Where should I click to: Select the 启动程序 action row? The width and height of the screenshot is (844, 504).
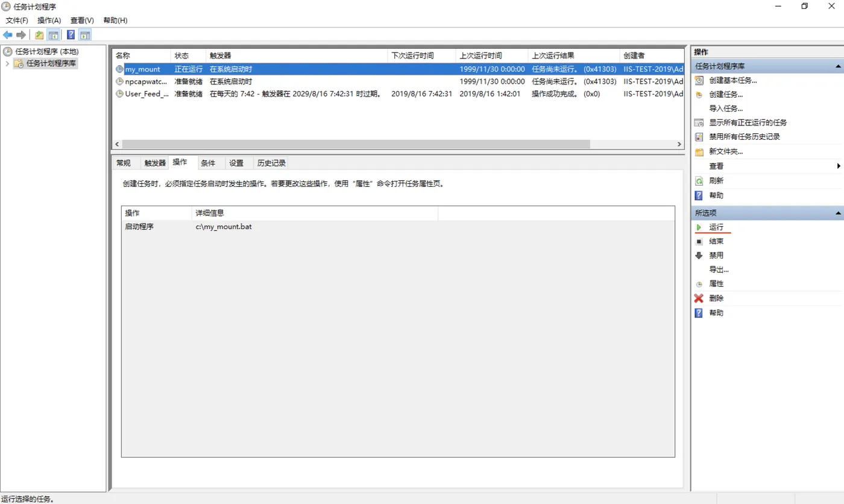coord(398,227)
